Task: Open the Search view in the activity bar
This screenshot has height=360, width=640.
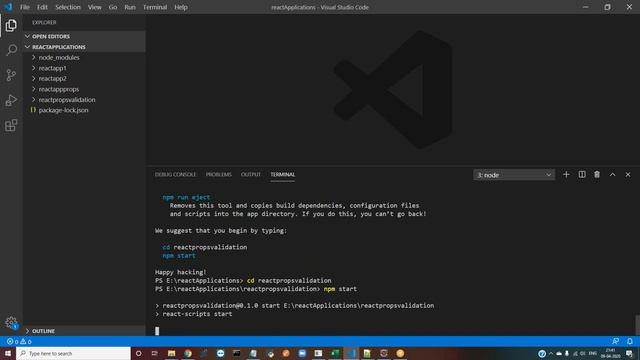Action: (11, 50)
